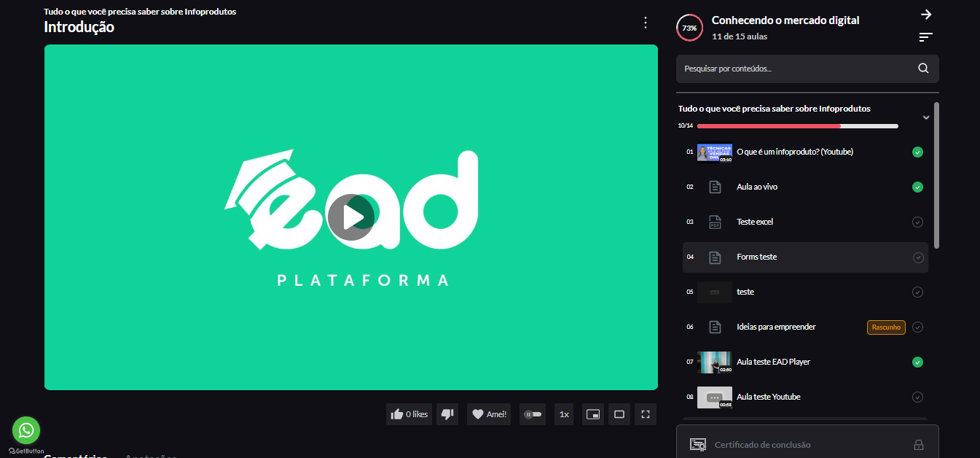
Task: Click the 73% progress circle
Action: [x=689, y=28]
